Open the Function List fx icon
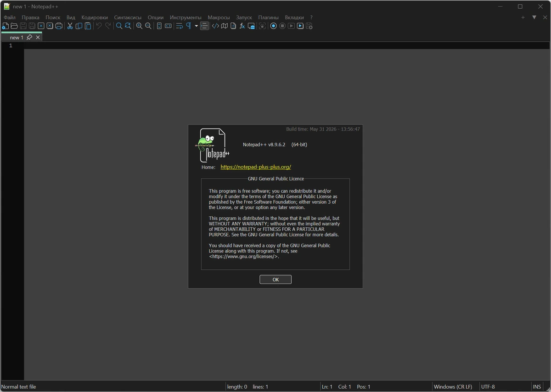Image resolution: width=551 pixels, height=392 pixels. click(x=242, y=26)
